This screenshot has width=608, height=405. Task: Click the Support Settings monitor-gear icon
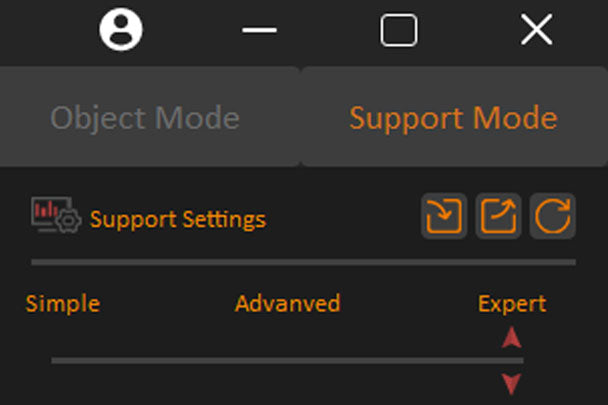coord(56,215)
